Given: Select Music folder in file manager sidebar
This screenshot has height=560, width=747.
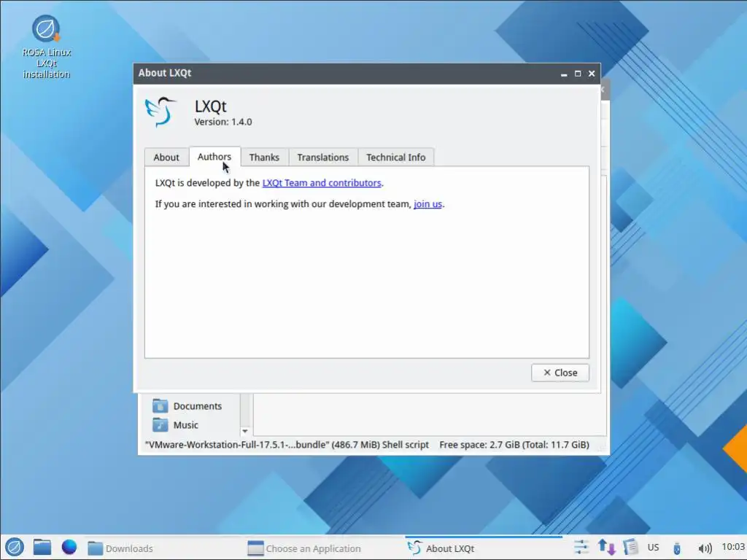Looking at the screenshot, I should [186, 425].
